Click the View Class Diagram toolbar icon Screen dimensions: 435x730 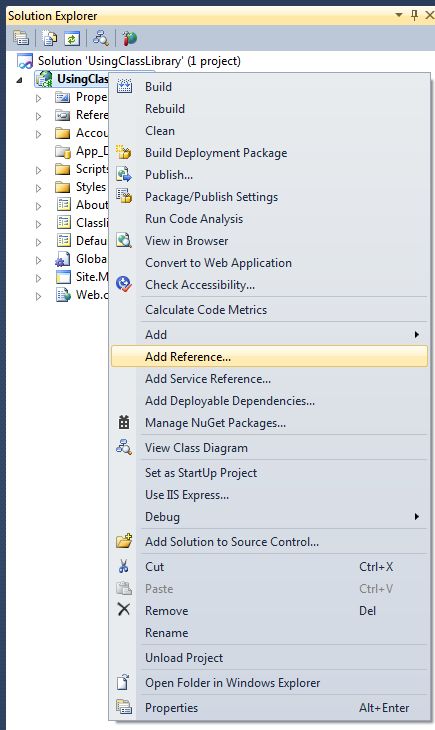101,38
